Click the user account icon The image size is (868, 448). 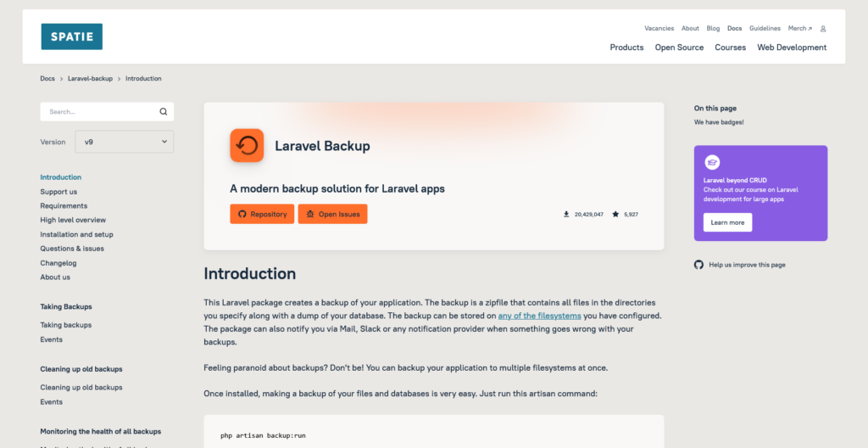[x=822, y=29]
